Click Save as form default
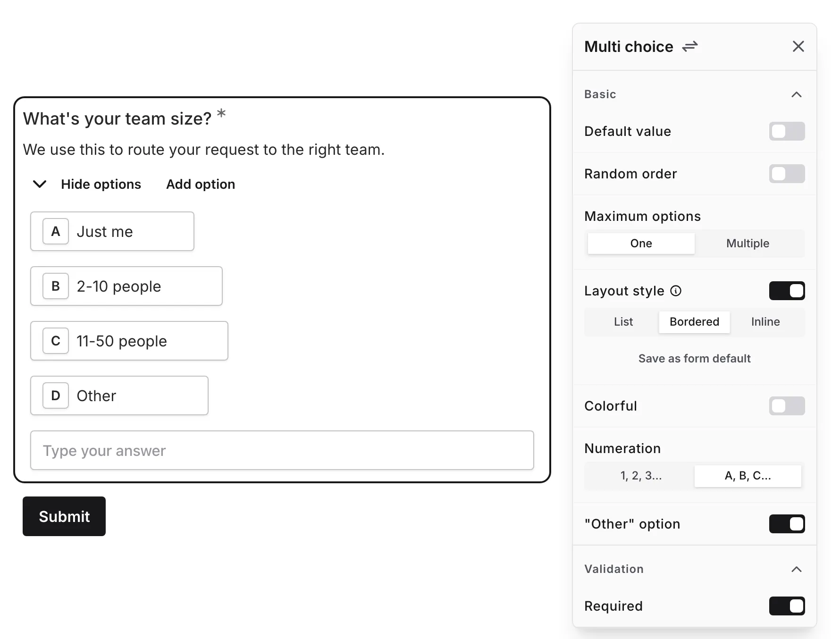The height and width of the screenshot is (639, 840). pos(694,359)
